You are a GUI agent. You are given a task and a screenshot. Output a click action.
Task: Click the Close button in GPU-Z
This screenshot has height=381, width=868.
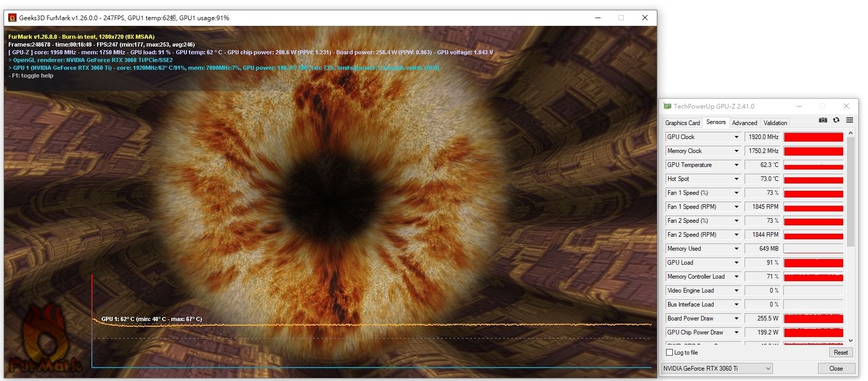pyautogui.click(x=836, y=369)
